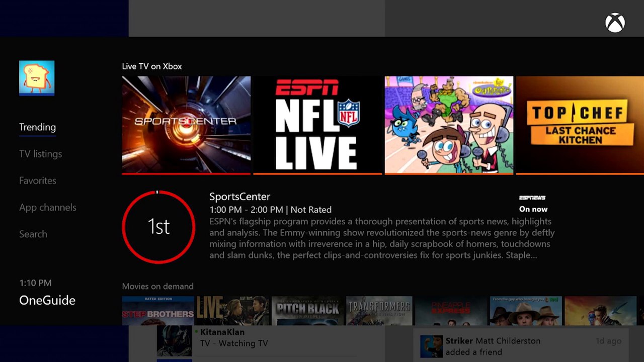Viewport: 644px width, 362px height.
Task: Select the Pitch Black movie poster
Action: click(307, 311)
